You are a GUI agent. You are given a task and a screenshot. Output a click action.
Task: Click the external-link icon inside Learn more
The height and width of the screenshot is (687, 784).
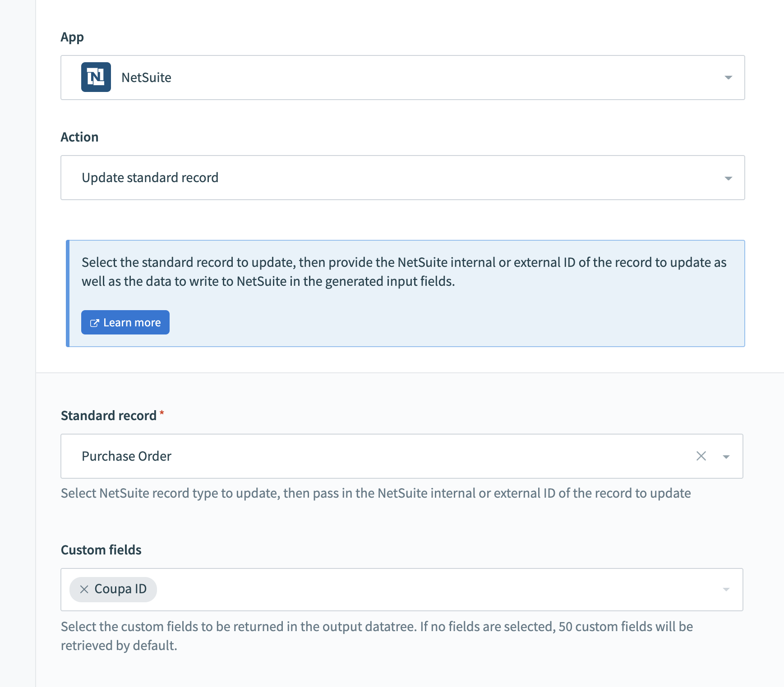tap(94, 322)
